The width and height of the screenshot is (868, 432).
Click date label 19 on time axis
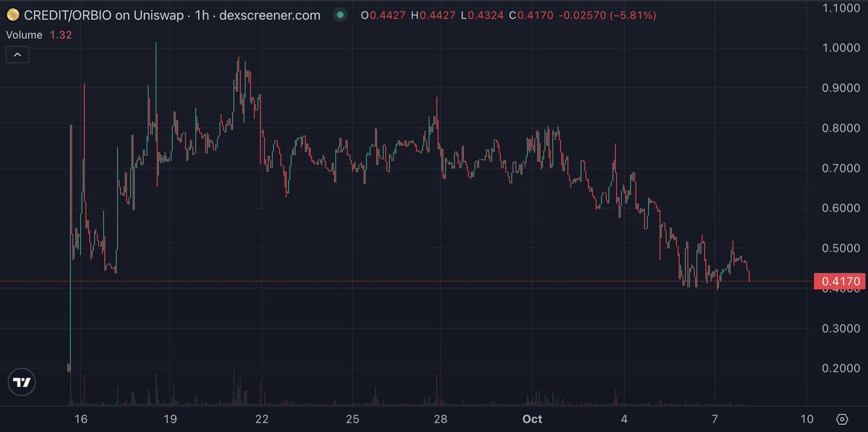171,419
